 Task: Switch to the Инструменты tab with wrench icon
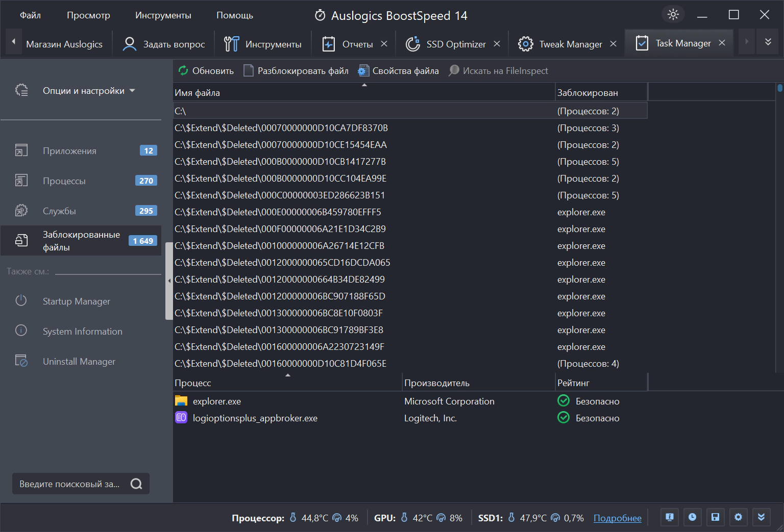click(x=263, y=44)
